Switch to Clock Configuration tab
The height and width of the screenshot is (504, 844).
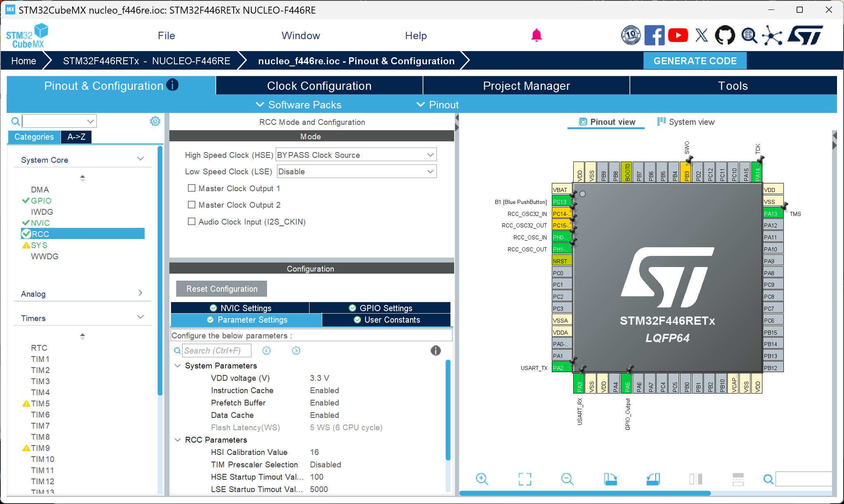[x=319, y=86]
